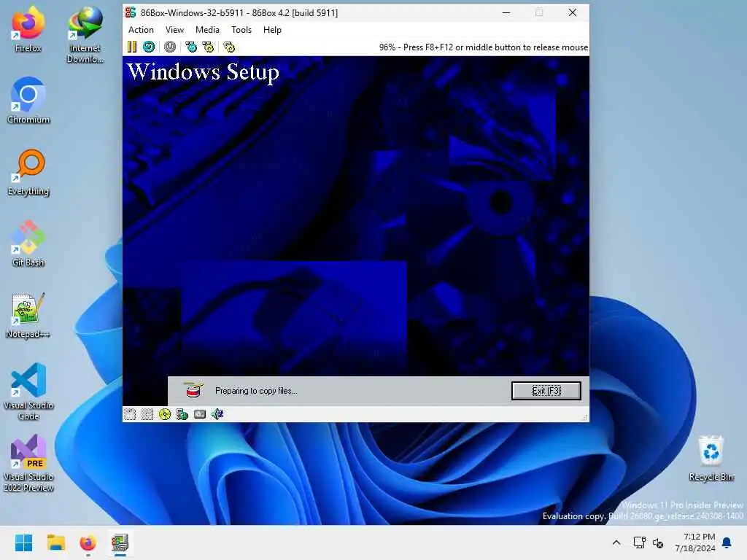
Task: Click the 86Box title bar app icon
Action: point(131,13)
